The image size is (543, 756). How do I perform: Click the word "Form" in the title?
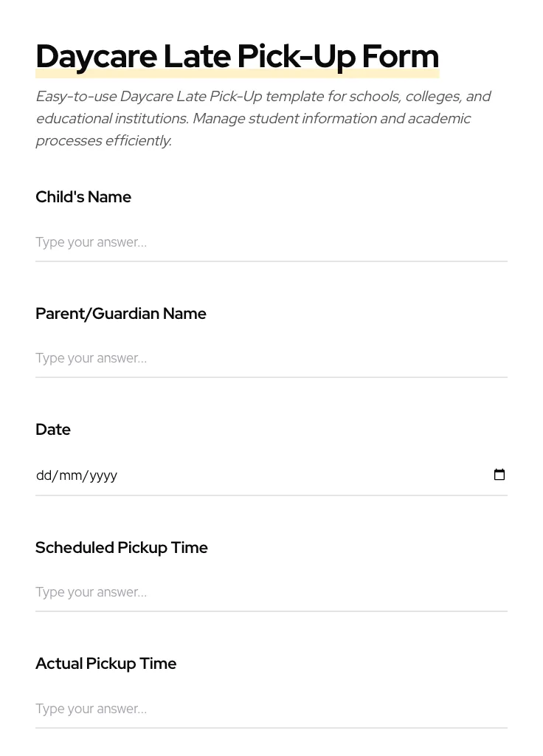tap(400, 56)
